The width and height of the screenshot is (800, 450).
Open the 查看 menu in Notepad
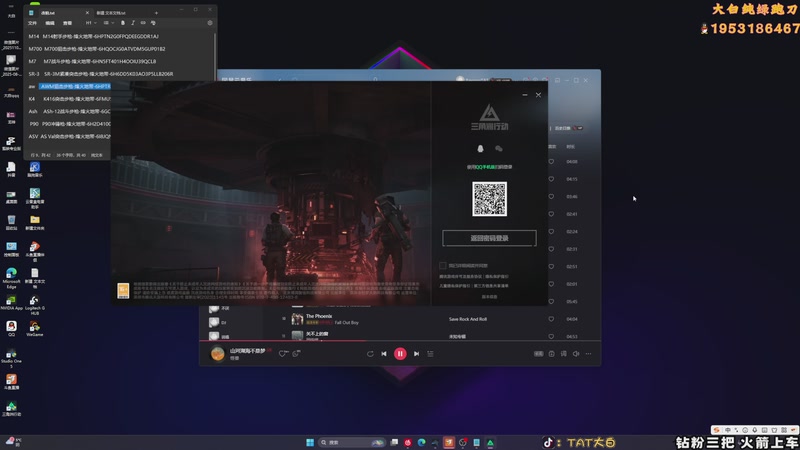point(67,23)
